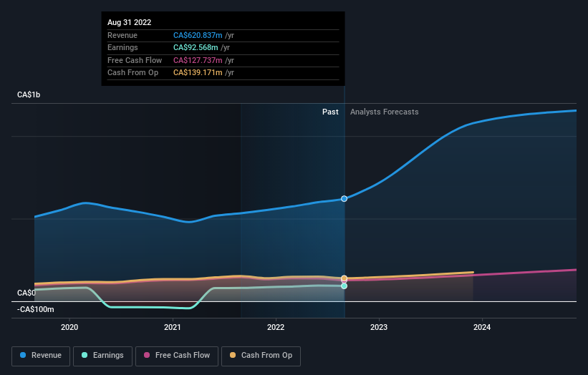Click the Cash From Op value CA$139.171m

(198, 73)
